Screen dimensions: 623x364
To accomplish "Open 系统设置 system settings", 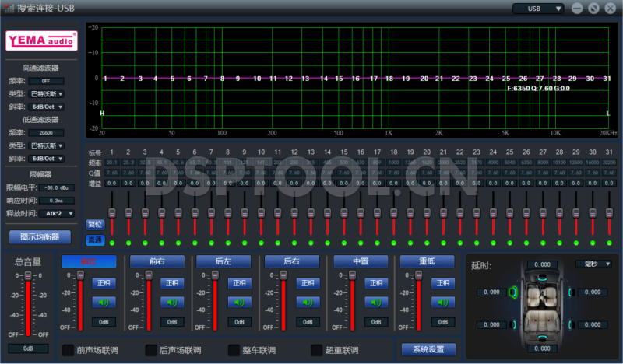I will pyautogui.click(x=429, y=349).
